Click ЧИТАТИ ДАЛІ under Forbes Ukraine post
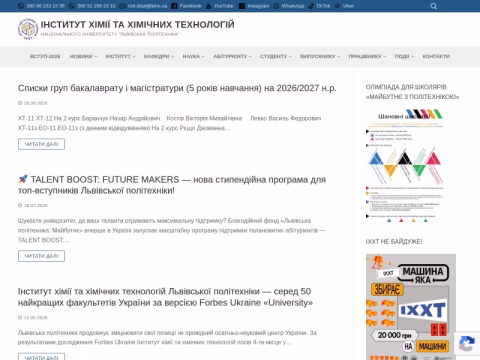480x360 pixels. (41, 357)
